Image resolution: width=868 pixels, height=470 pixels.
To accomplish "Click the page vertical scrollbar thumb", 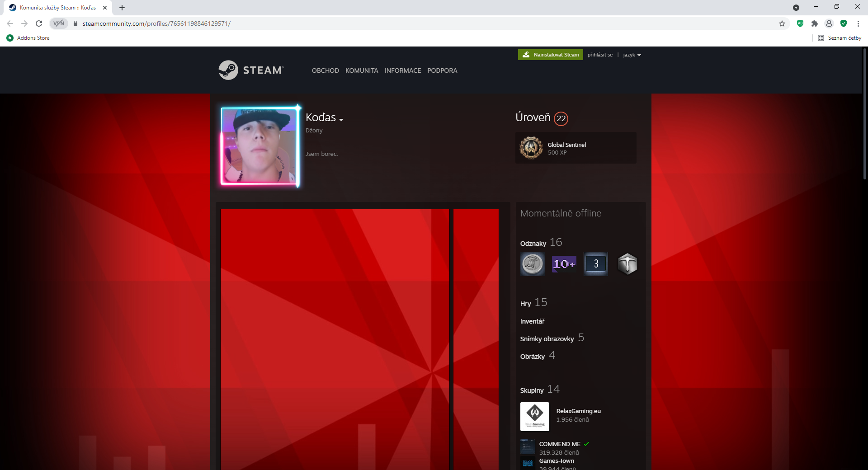I will pos(864,113).
